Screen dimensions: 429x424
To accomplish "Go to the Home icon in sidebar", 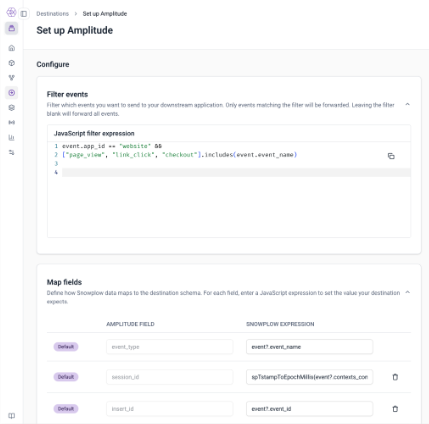I will 12,48.
